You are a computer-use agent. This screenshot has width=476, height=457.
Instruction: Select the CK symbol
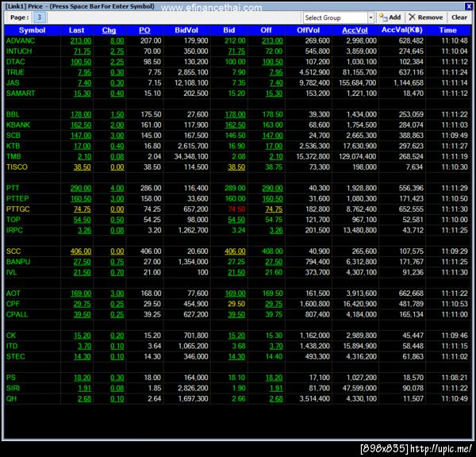10,336
